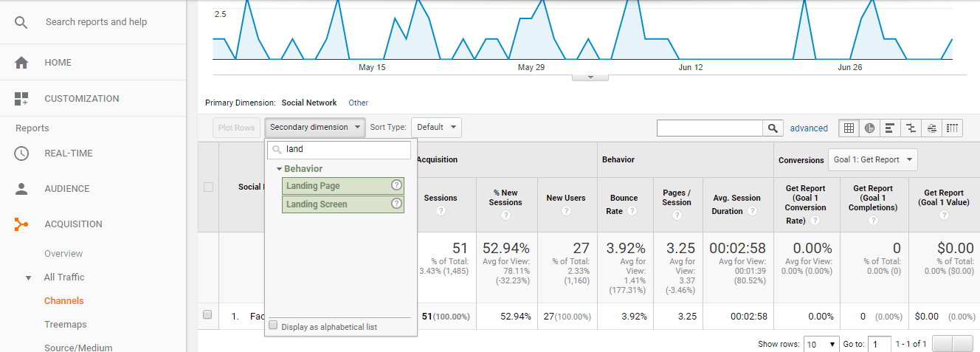Check the first row checkbox
The image size is (980, 352).
(207, 315)
